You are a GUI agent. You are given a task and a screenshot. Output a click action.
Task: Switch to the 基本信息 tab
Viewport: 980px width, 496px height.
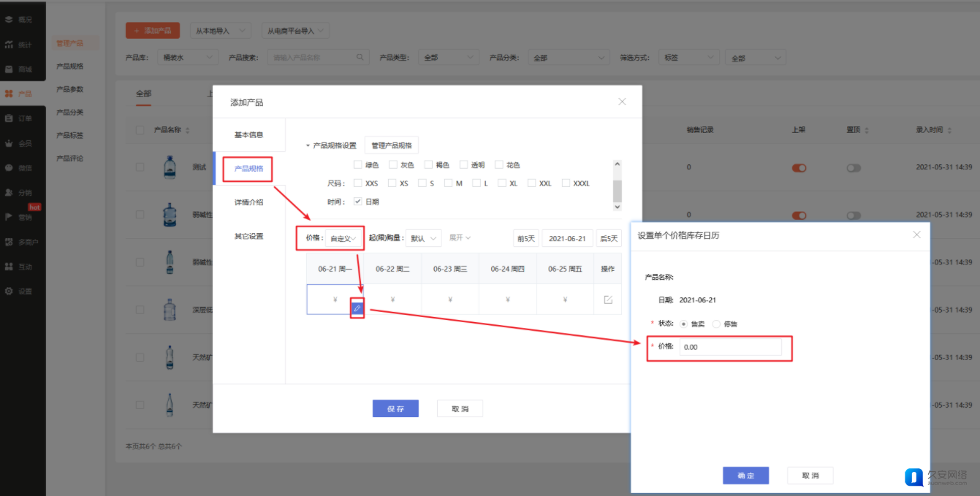tap(248, 135)
